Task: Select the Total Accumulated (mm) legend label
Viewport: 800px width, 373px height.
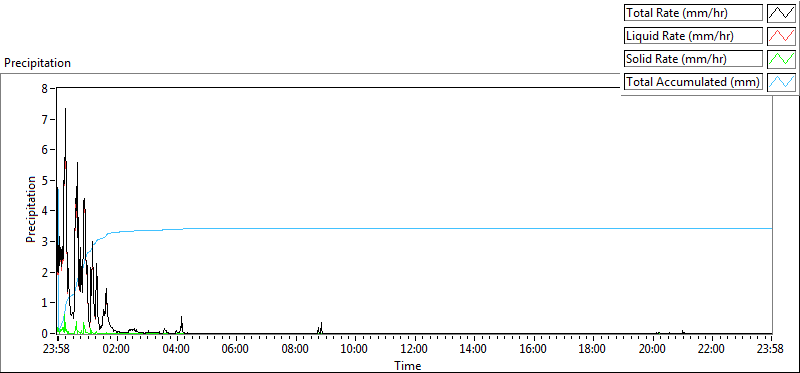Action: [693, 82]
